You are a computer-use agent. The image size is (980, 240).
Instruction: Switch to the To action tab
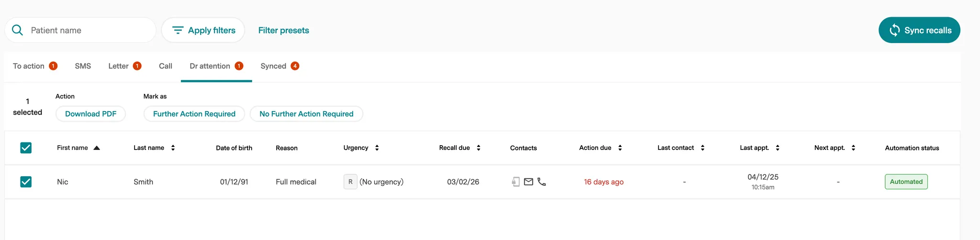coord(29,66)
